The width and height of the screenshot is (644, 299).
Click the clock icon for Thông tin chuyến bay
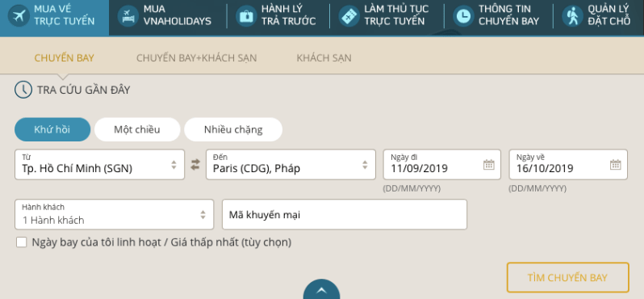[x=463, y=16]
